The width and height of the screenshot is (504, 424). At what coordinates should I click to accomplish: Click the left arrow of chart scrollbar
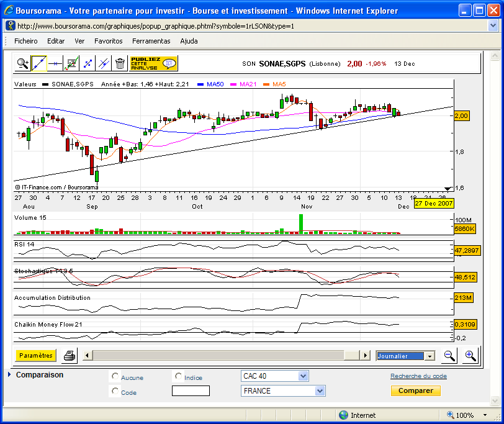(x=88, y=356)
